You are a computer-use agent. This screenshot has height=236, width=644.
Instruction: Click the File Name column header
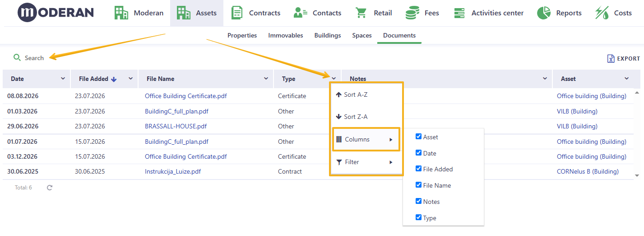pyautogui.click(x=206, y=79)
